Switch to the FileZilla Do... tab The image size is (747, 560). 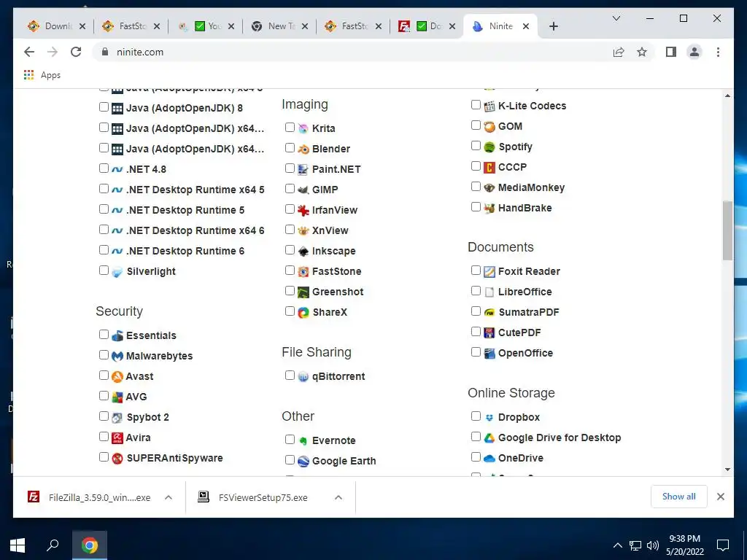[426, 26]
